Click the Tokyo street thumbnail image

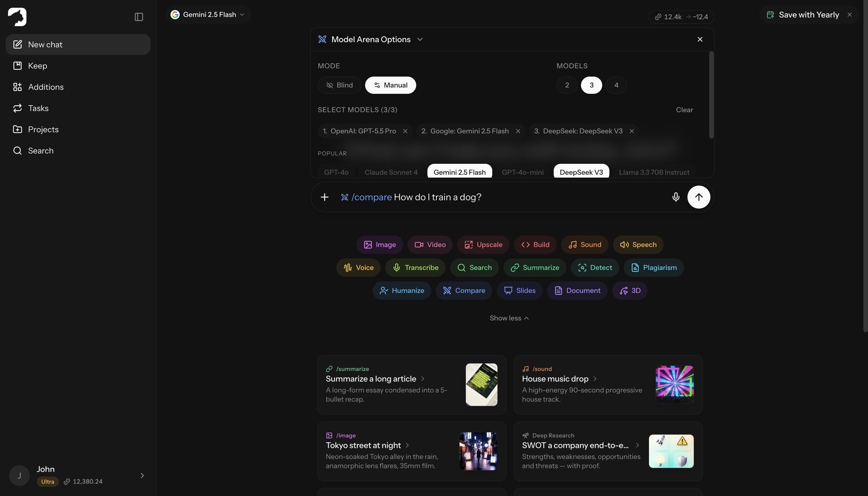478,451
